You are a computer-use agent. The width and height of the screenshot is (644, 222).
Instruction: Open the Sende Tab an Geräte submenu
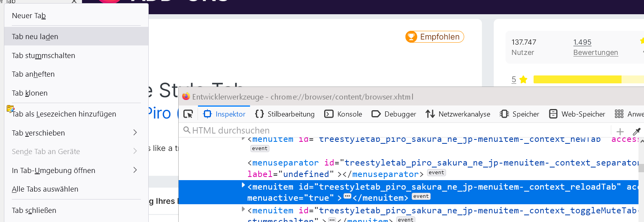pyautogui.click(x=76, y=151)
